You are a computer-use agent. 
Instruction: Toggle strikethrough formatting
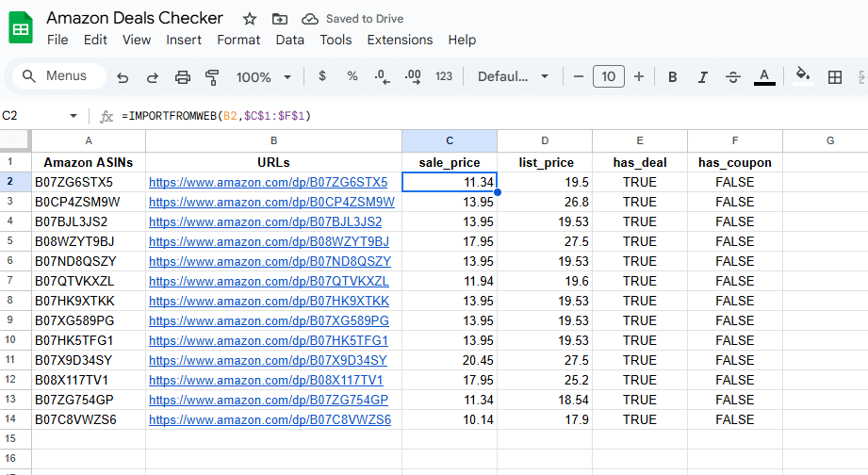733,77
